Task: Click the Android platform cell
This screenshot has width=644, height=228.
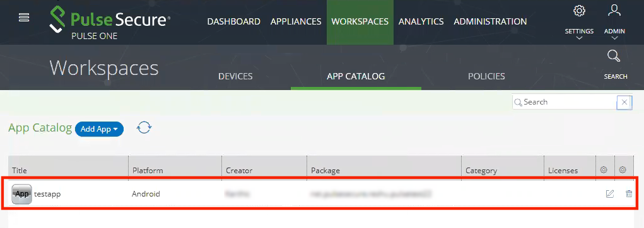Action: [x=146, y=193]
